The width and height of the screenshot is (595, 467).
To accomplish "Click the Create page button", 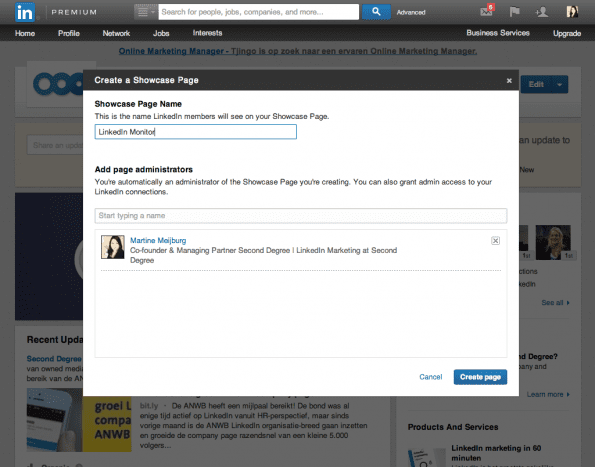I will 480,377.
